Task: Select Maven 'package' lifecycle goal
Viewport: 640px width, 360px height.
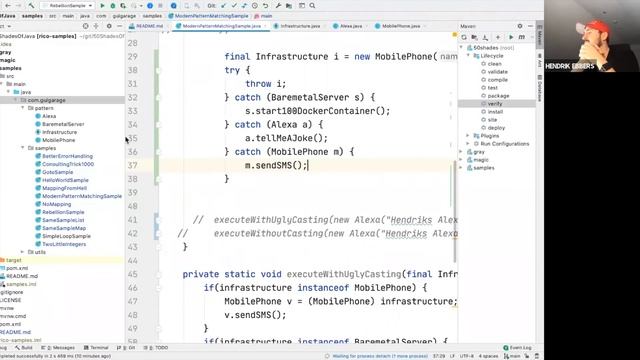Action: click(x=498, y=96)
